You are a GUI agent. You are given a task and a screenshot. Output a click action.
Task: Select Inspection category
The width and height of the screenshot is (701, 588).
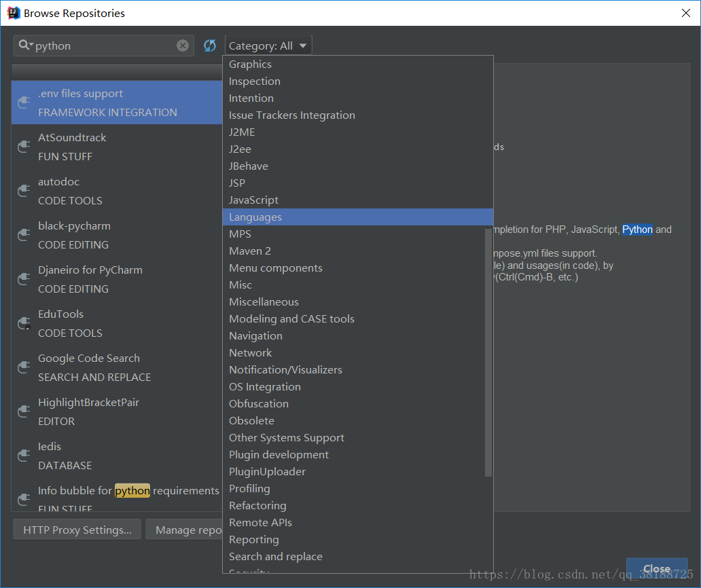tap(358, 81)
